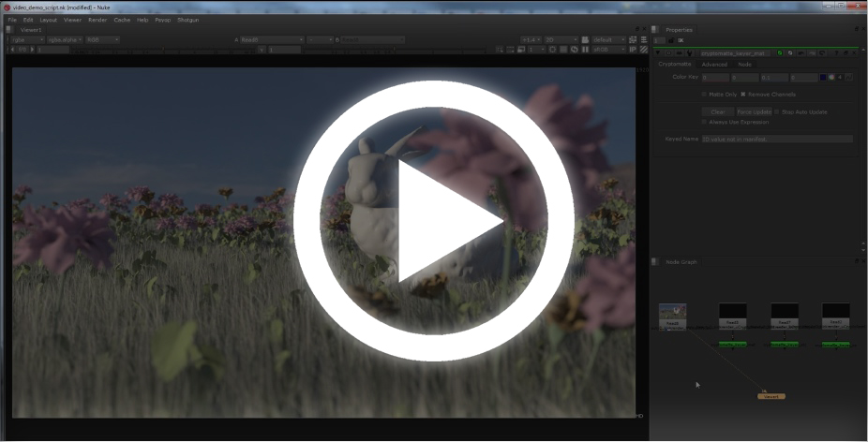Toggle the region of interest icon
Image resolution: width=868 pixels, height=442 pixels.
tap(500, 50)
